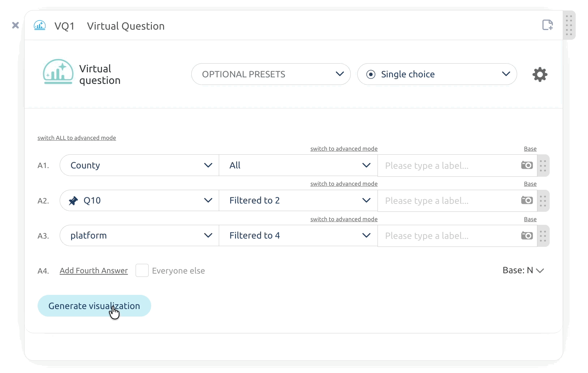Click the A2 row drag handle
The image size is (588, 373).
(543, 201)
